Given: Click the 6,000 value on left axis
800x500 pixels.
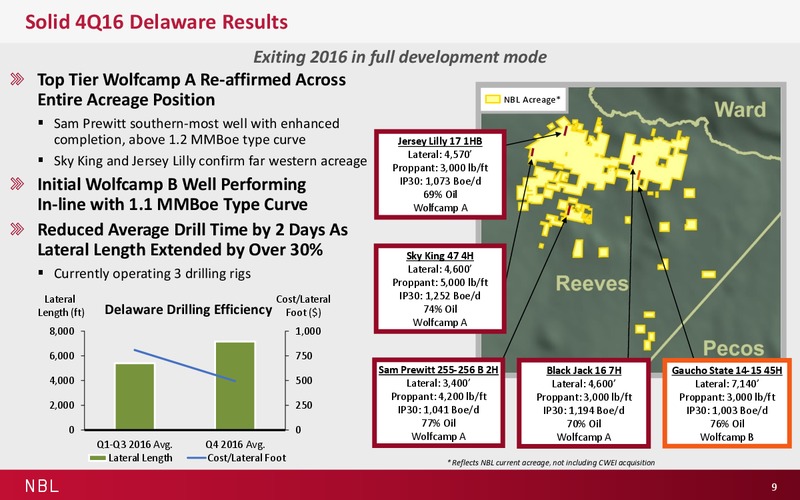Looking at the screenshot, I should [x=62, y=356].
